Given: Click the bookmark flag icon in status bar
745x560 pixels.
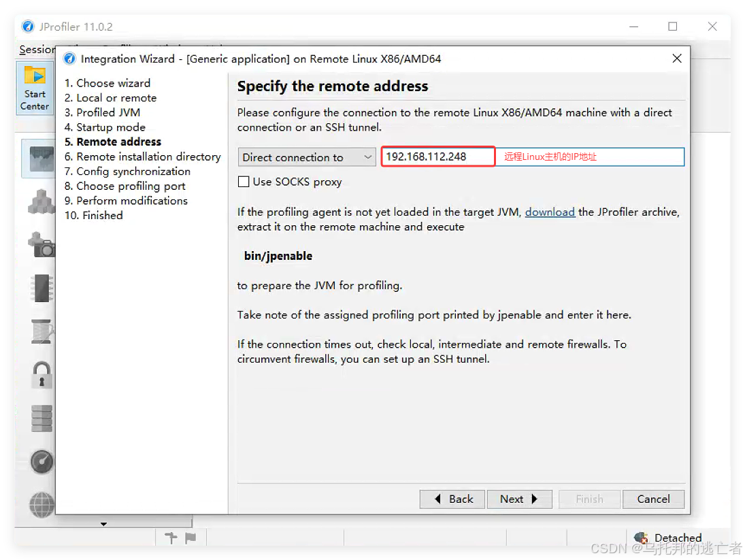Looking at the screenshot, I should click(191, 538).
